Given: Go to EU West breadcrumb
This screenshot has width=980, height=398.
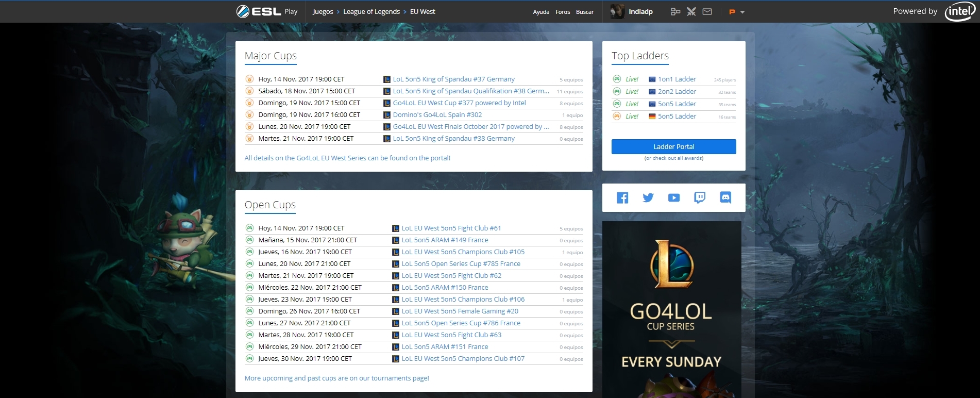Looking at the screenshot, I should (x=423, y=11).
